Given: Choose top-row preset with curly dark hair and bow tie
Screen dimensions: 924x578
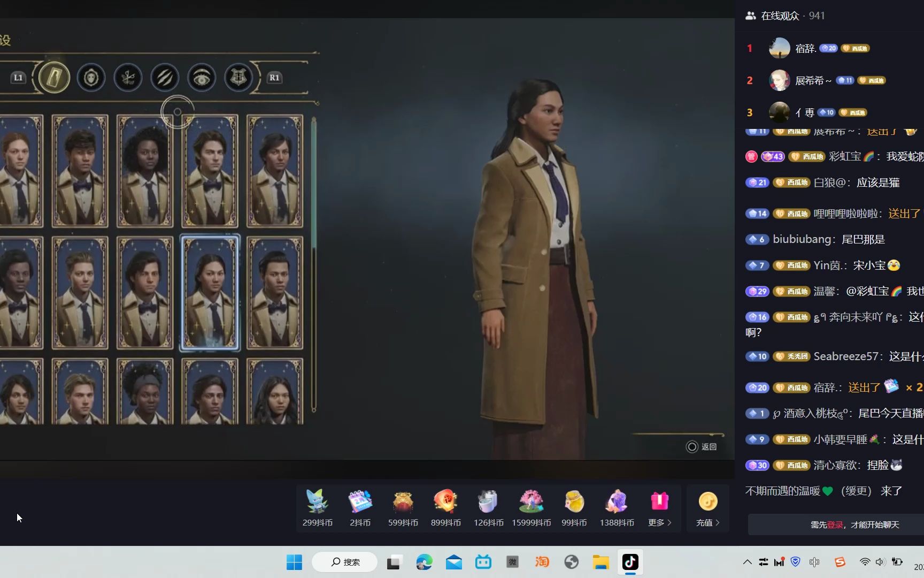Looking at the screenshot, I should click(80, 171).
